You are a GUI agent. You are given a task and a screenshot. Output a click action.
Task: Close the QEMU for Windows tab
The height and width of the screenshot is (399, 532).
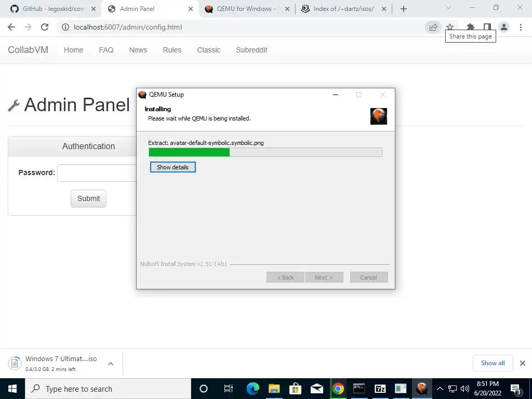(287, 9)
